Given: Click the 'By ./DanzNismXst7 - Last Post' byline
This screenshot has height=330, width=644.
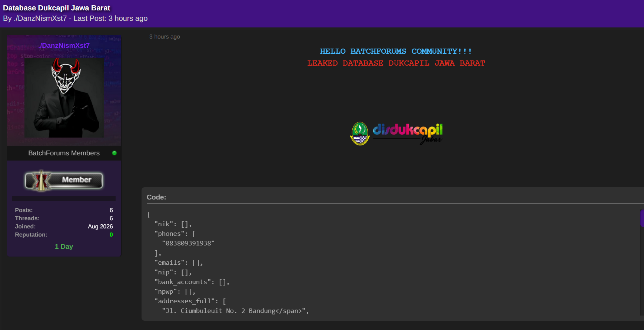Looking at the screenshot, I should pyautogui.click(x=75, y=18).
